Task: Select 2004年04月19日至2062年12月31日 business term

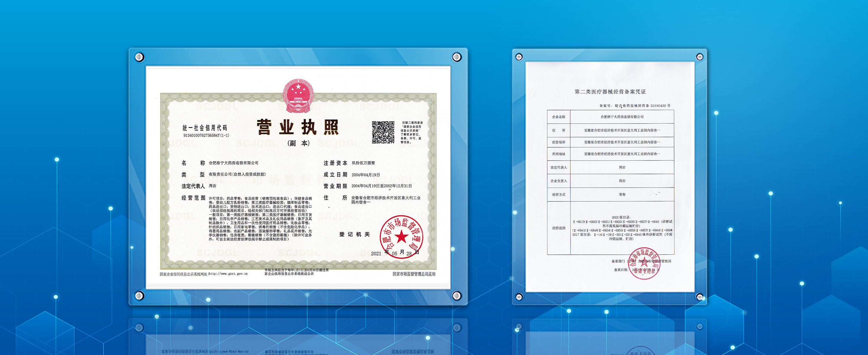Action: (382, 186)
